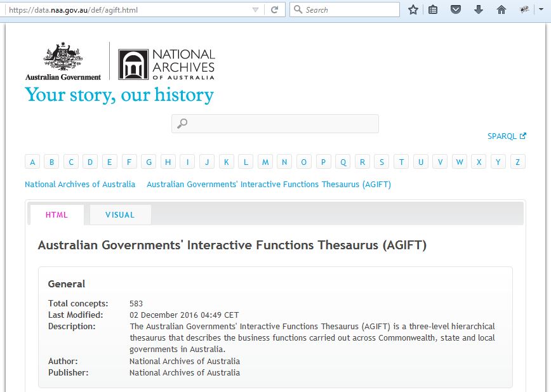Select letter S in alphabet index
Screen dimensions: 551x392
point(382,162)
